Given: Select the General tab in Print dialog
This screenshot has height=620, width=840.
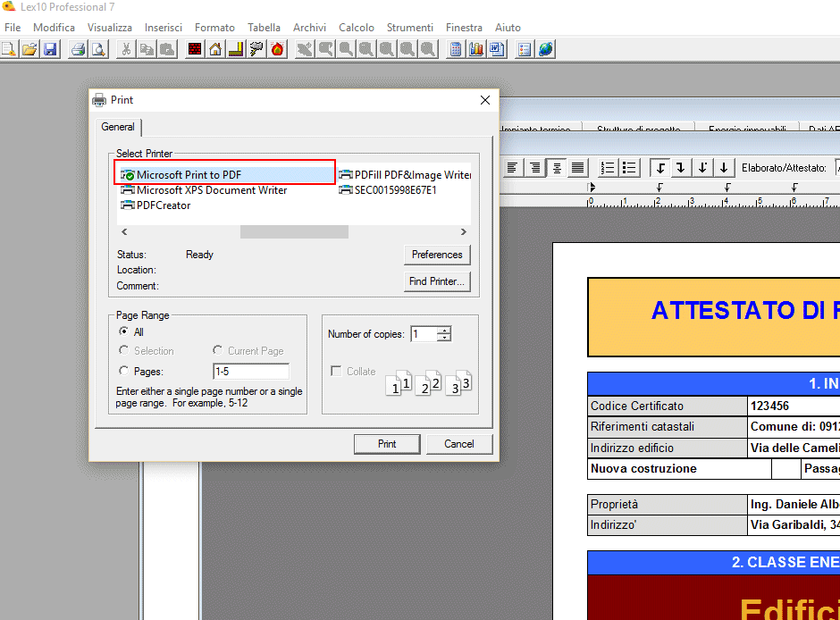Looking at the screenshot, I should tap(118, 127).
